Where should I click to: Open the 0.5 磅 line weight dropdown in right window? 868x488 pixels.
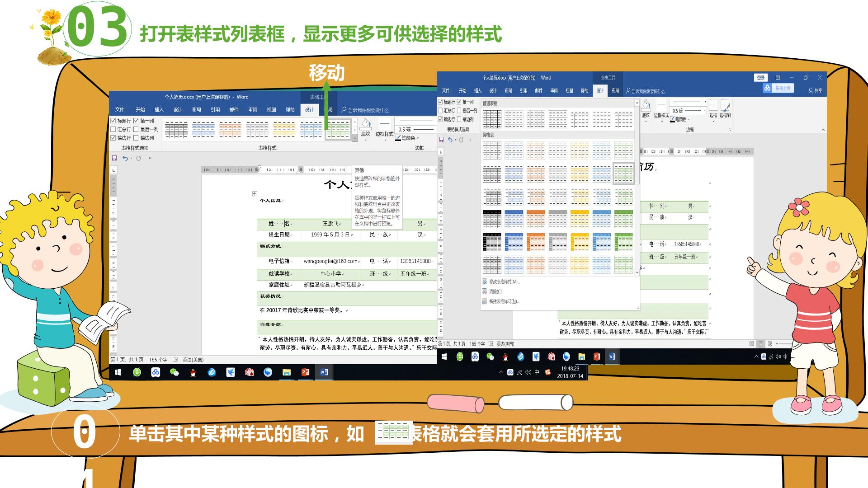pos(688,110)
